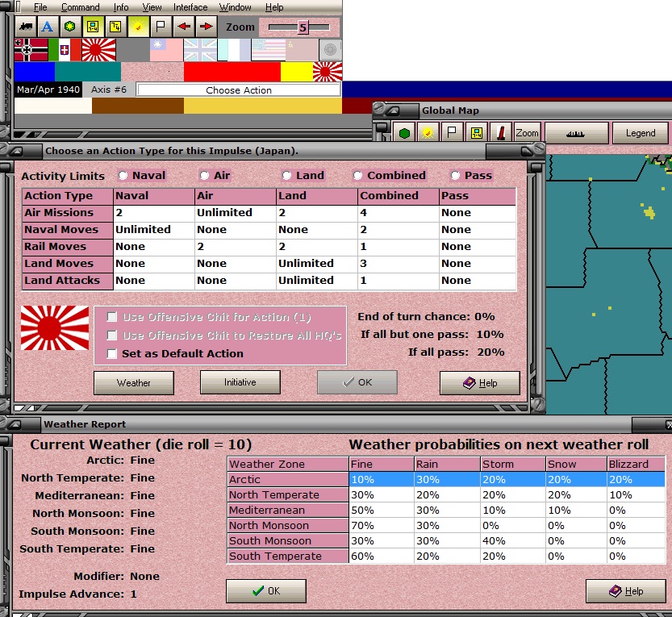Click the sun icon in Global Map toolbar
The image size is (672, 617).
[427, 133]
